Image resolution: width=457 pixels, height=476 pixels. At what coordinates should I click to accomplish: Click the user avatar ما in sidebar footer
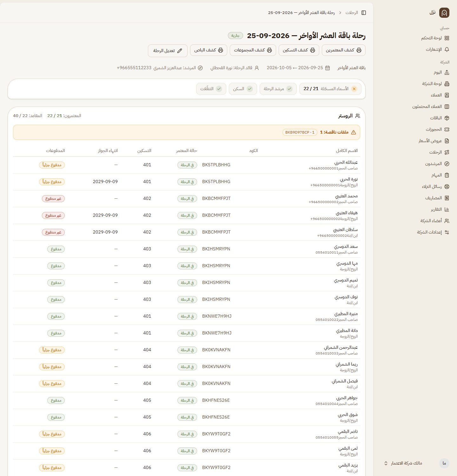tap(444, 463)
